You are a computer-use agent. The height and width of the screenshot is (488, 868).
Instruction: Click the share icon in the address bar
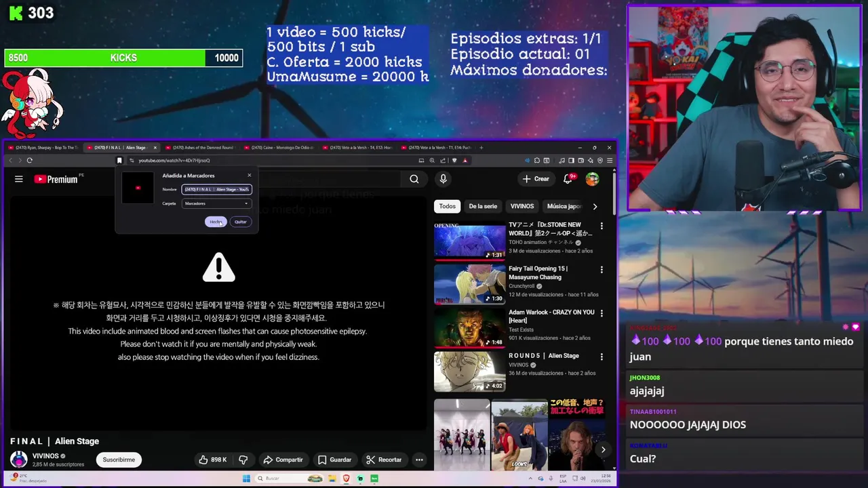pyautogui.click(x=443, y=161)
